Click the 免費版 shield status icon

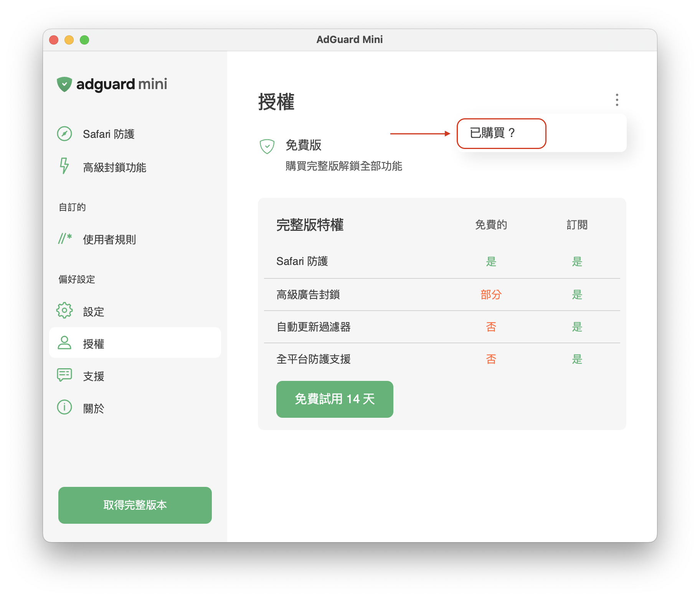[267, 146]
